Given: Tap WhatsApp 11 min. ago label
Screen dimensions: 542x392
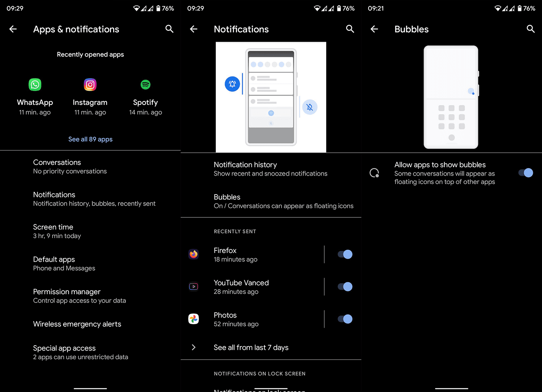Looking at the screenshot, I should point(35,107).
